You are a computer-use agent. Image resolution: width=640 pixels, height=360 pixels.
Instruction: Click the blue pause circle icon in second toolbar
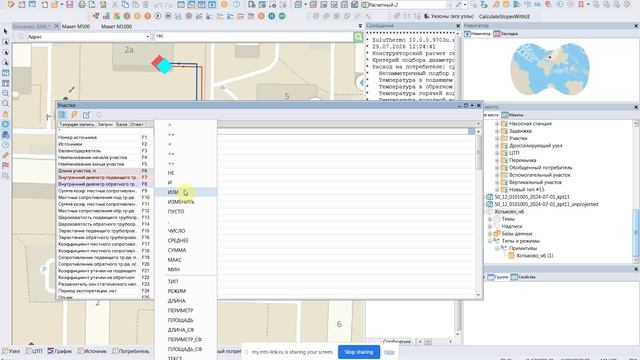click(x=271, y=16)
